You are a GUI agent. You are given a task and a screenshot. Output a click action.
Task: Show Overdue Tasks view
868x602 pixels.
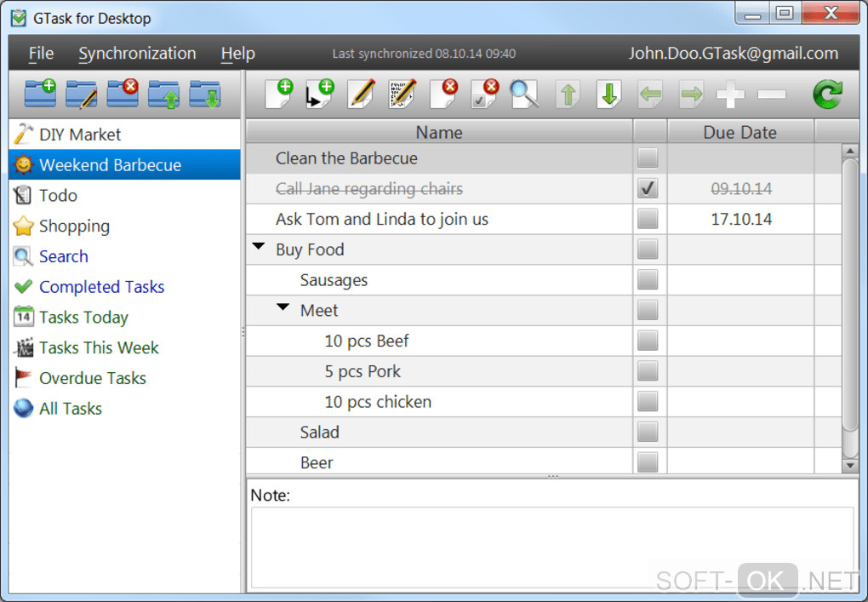[124, 378]
